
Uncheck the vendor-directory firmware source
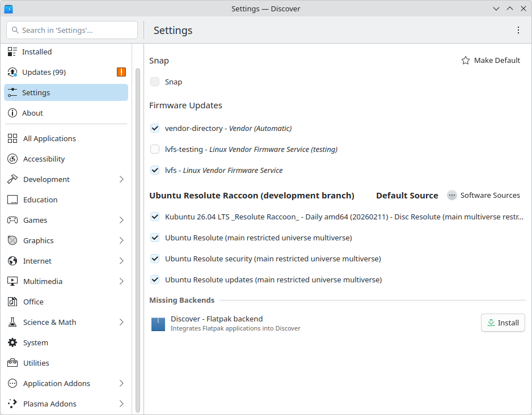click(155, 128)
